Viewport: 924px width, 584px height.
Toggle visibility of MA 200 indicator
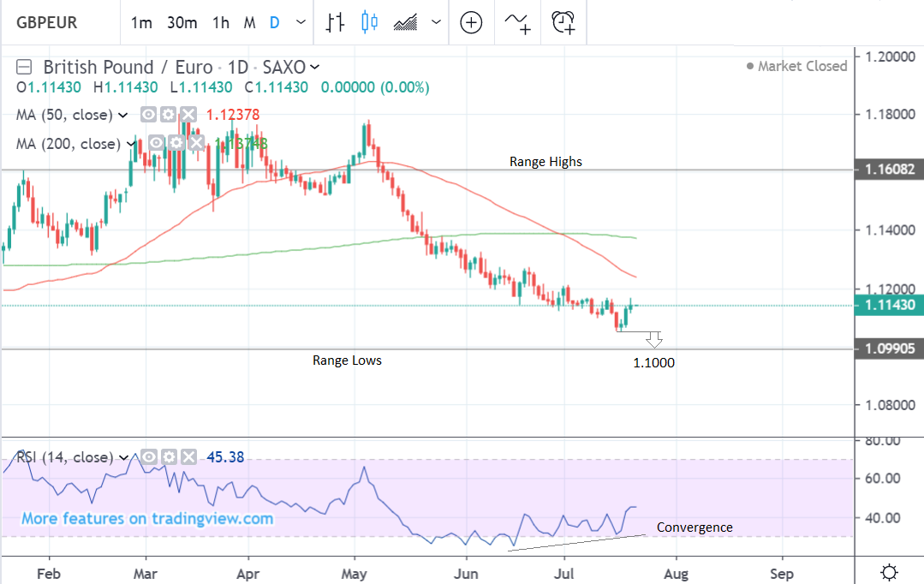[x=156, y=144]
